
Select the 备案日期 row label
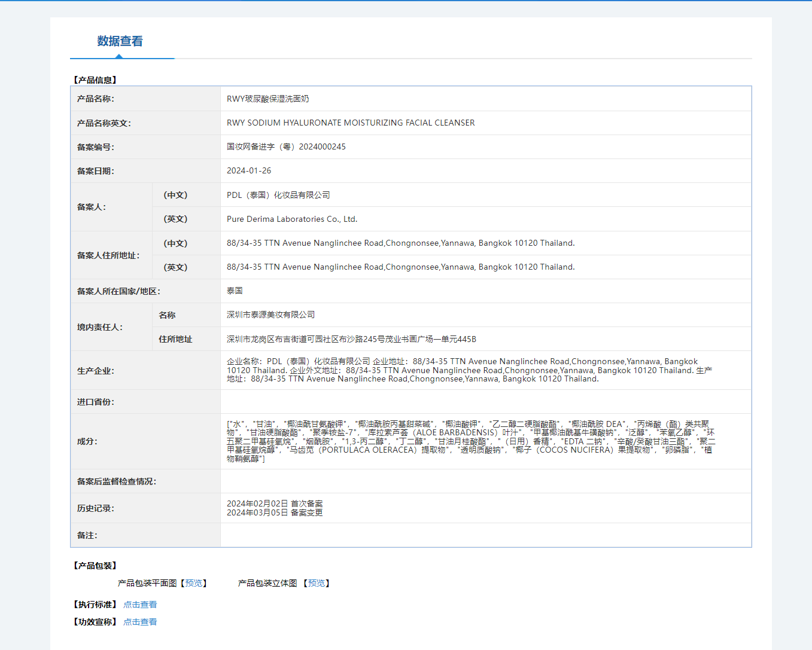pos(96,171)
